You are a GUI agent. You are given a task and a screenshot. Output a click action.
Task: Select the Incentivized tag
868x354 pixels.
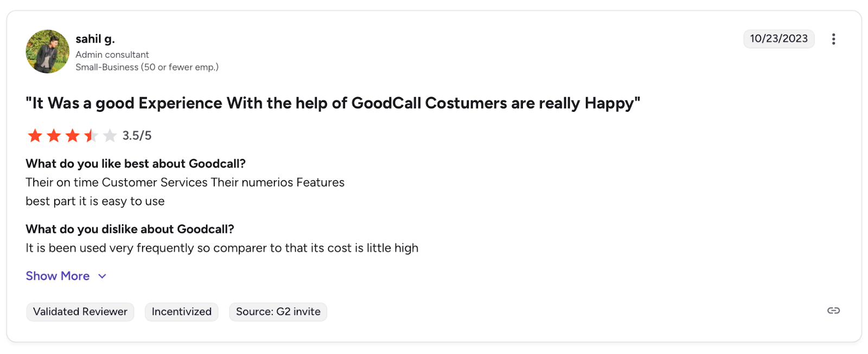(182, 312)
